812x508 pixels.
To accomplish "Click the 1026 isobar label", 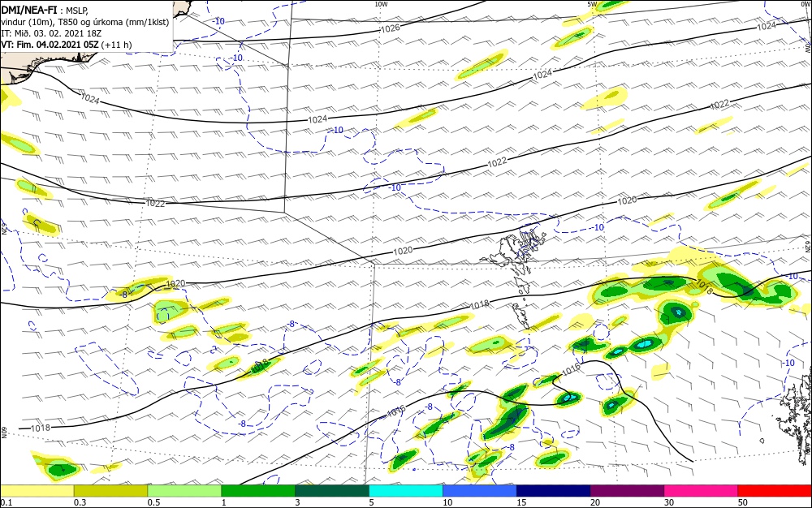I will tap(390, 28).
